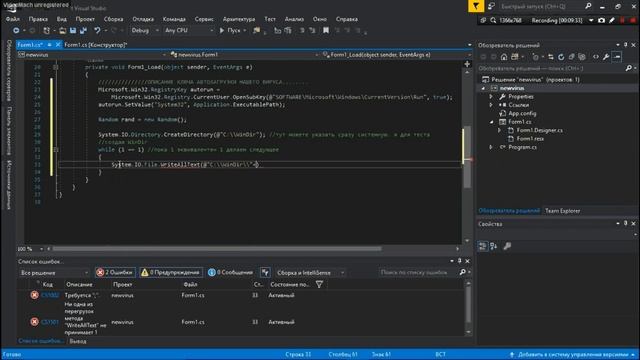Click the New Project icon in toolbar
This screenshot has height=360, width=640.
pos(47,31)
